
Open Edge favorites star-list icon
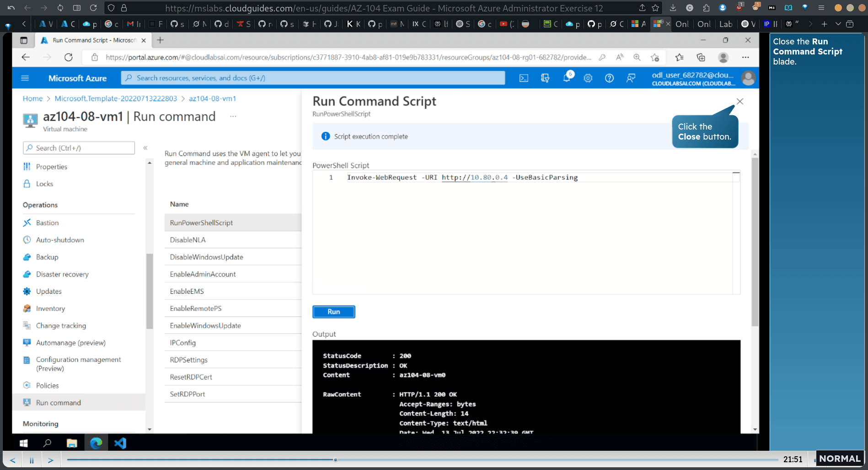pos(679,57)
